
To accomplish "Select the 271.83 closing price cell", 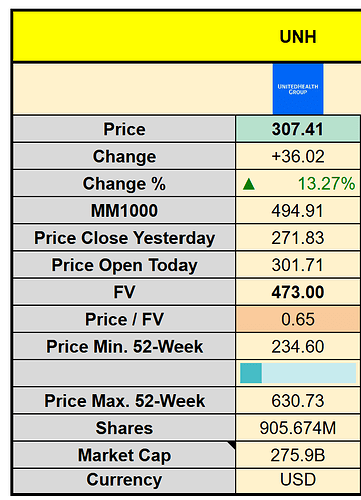I will (298, 238).
